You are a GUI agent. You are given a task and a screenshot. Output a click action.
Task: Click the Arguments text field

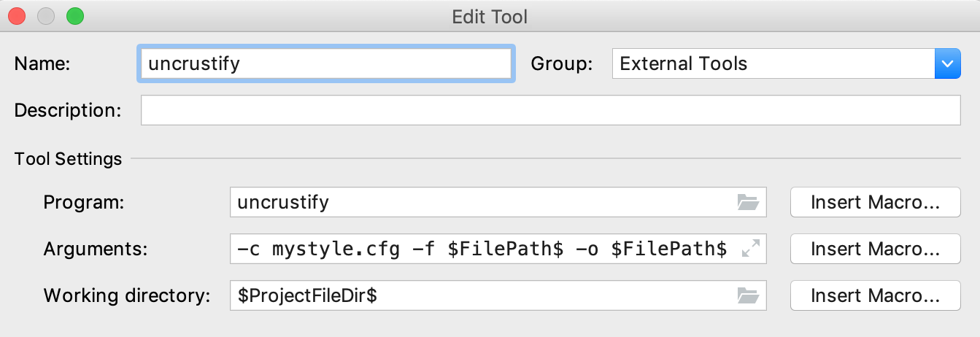[482, 249]
